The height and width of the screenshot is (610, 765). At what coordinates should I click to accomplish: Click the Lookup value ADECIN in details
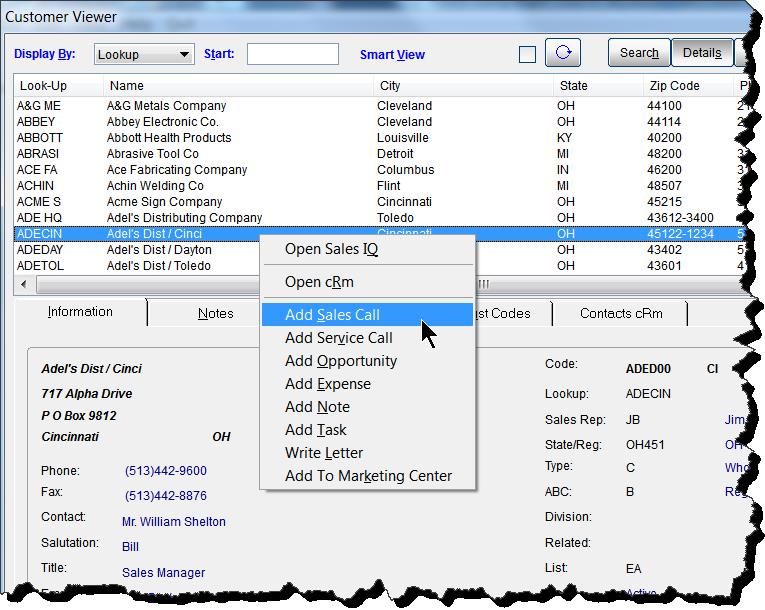click(648, 394)
